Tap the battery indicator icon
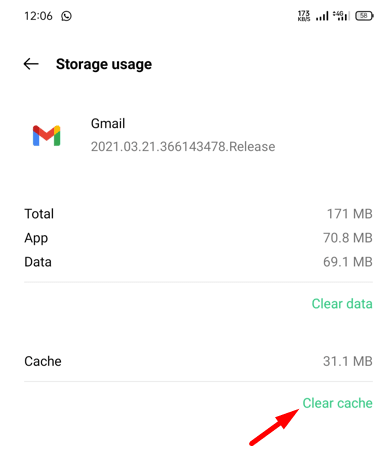The width and height of the screenshot is (387, 469). click(364, 16)
